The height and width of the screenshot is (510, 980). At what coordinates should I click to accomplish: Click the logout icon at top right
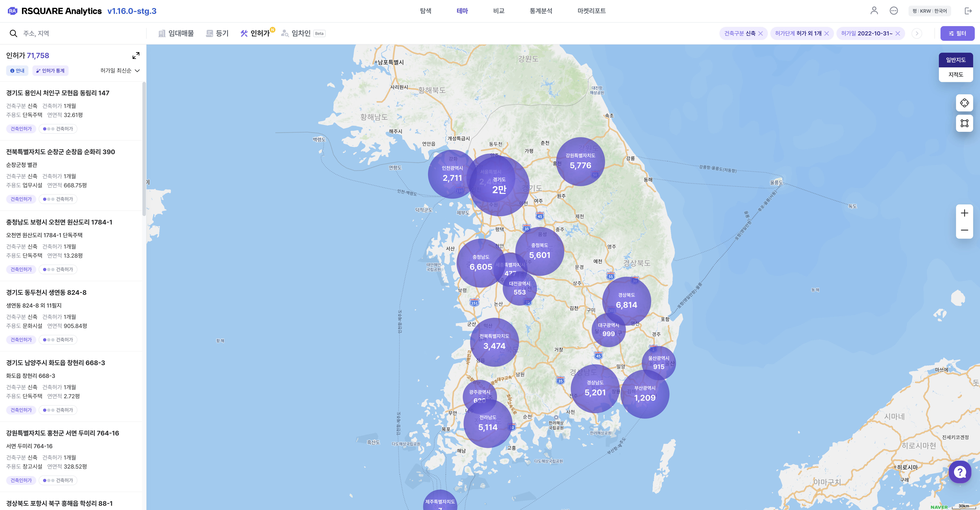968,11
